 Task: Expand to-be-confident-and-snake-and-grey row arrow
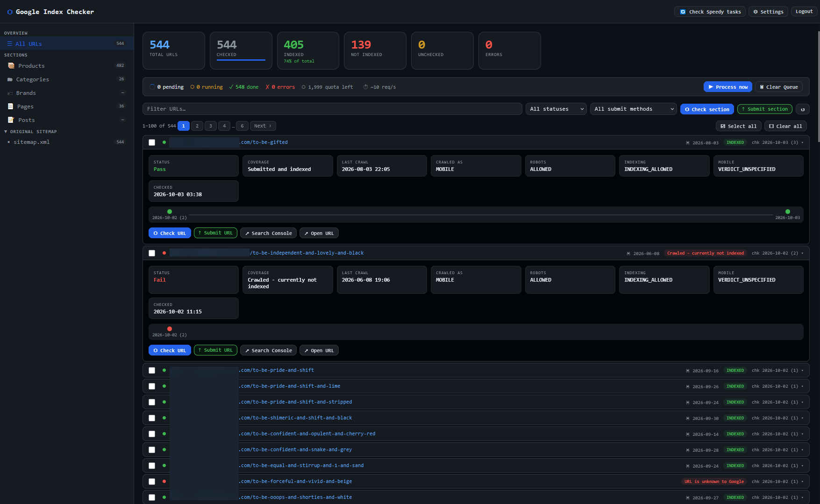click(803, 450)
